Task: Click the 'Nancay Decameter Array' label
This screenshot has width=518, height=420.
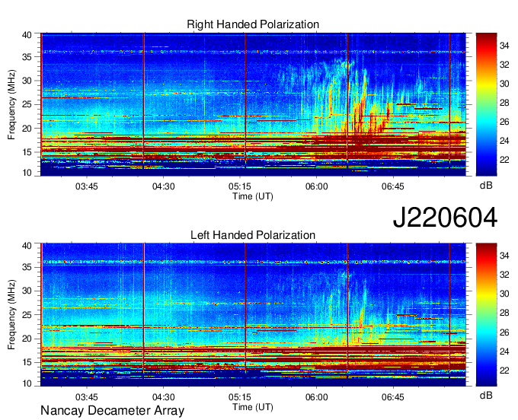Action: coord(112,410)
